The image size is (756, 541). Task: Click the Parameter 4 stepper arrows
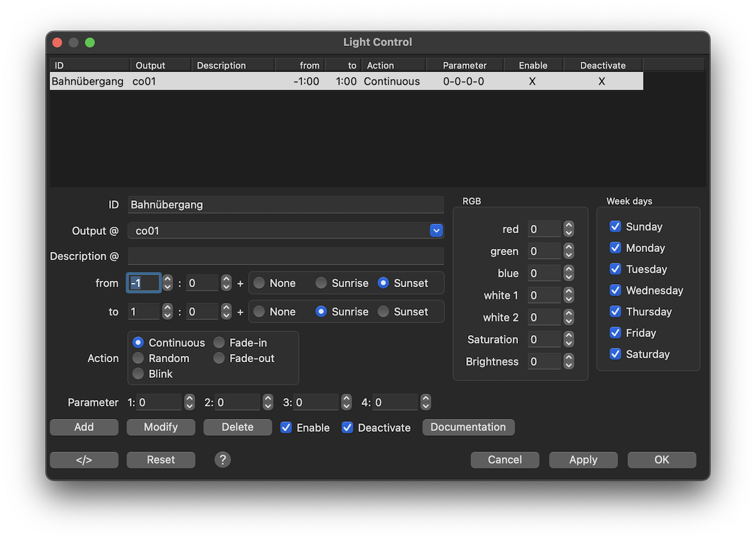click(x=426, y=402)
